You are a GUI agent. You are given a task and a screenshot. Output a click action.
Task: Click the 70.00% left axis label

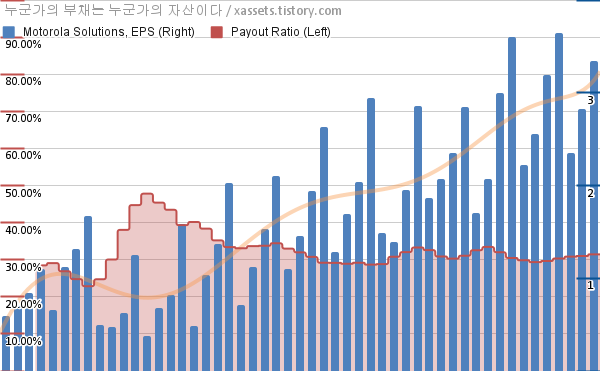click(23, 119)
